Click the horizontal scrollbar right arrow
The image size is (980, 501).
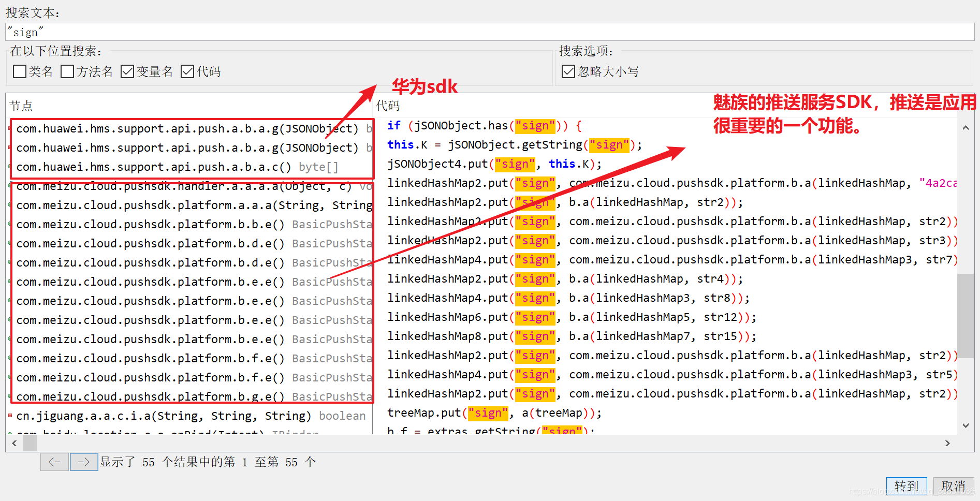coord(947,443)
